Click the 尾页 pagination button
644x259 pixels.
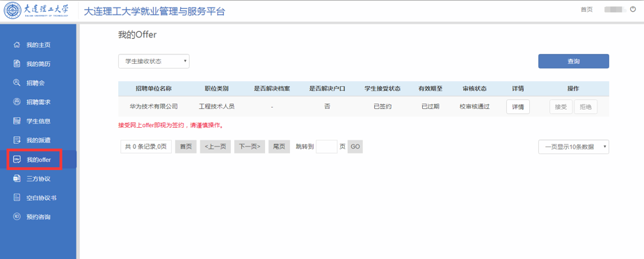(280, 147)
